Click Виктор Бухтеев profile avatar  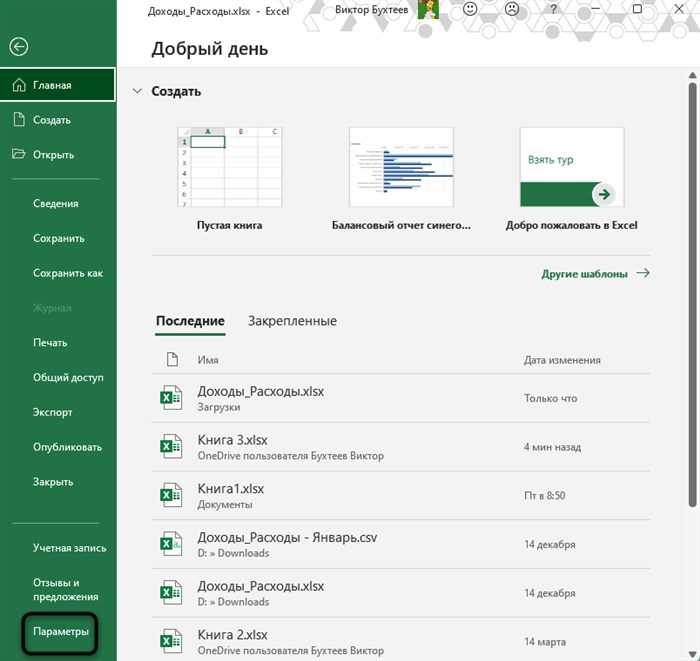428,9
